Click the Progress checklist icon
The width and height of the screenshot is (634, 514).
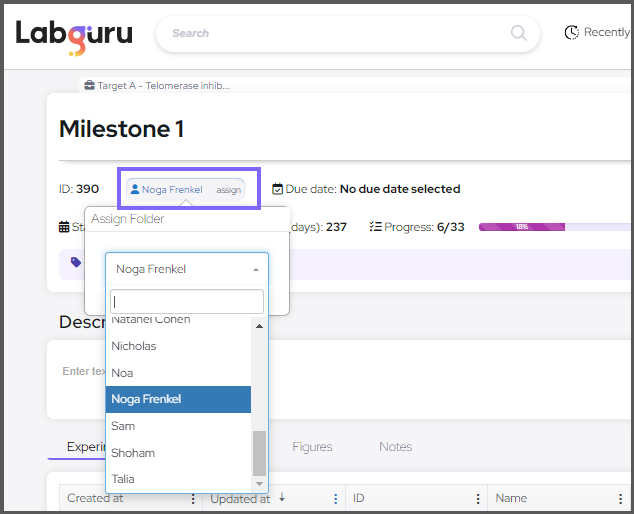[375, 227]
